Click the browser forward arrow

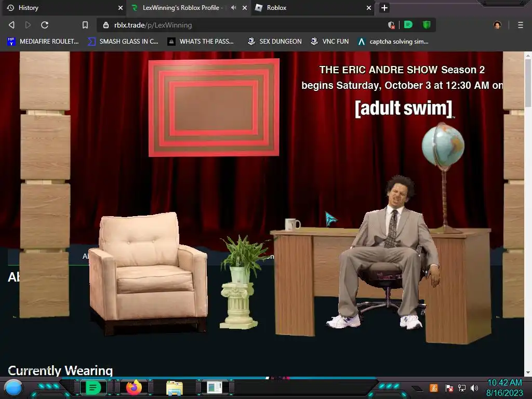[28, 25]
